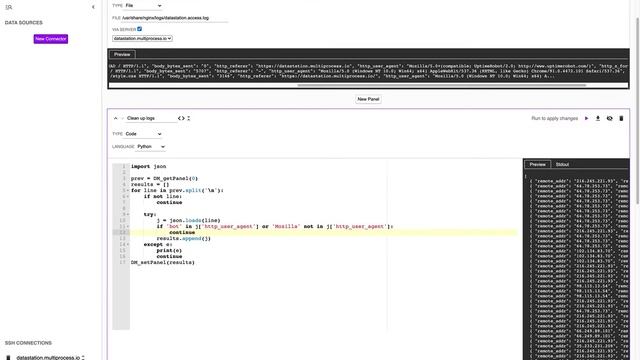The height and width of the screenshot is (360, 640).
Task: Download results of Clean up logs panel
Action: (x=598, y=118)
